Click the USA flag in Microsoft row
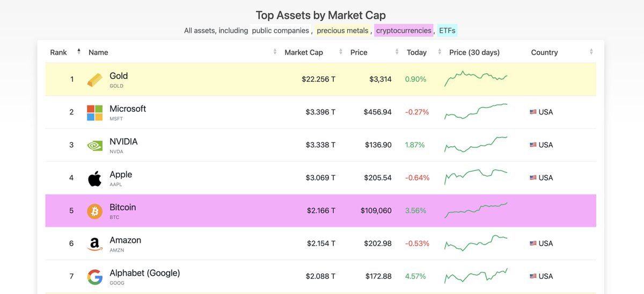This screenshot has width=644, height=294. (x=533, y=112)
